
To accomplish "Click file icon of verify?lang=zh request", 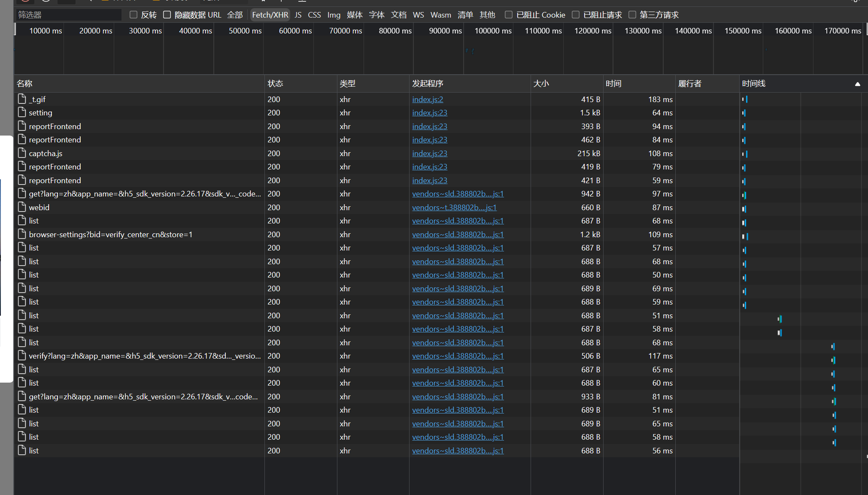I will [22, 356].
